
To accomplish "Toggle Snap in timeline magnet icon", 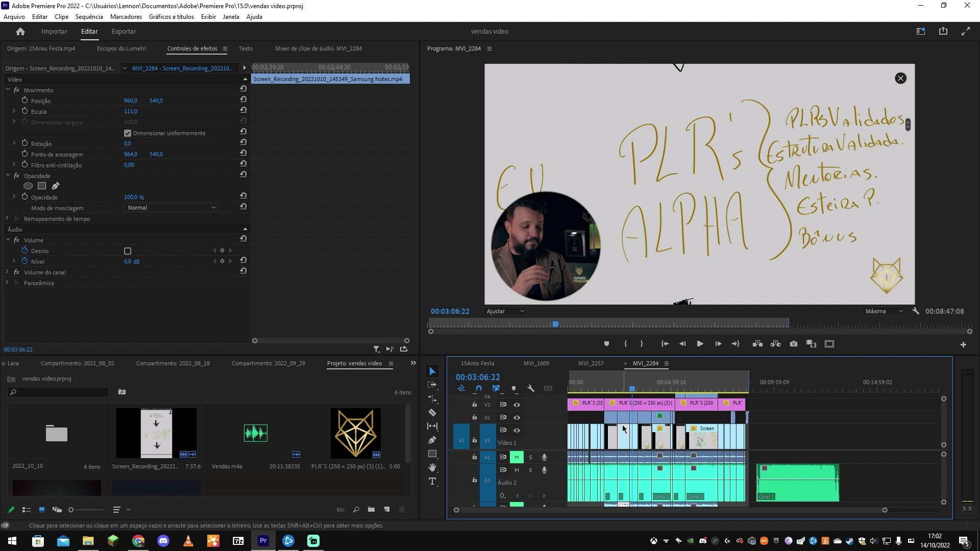I will pyautogui.click(x=478, y=388).
